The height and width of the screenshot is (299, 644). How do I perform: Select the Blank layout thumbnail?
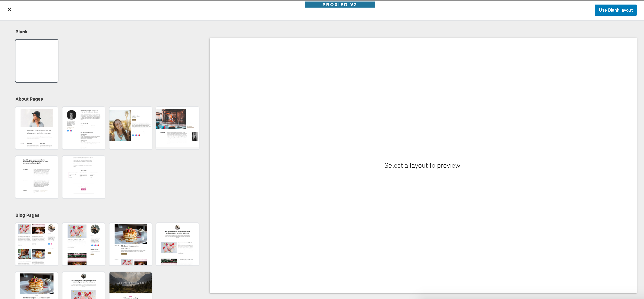[x=36, y=61]
